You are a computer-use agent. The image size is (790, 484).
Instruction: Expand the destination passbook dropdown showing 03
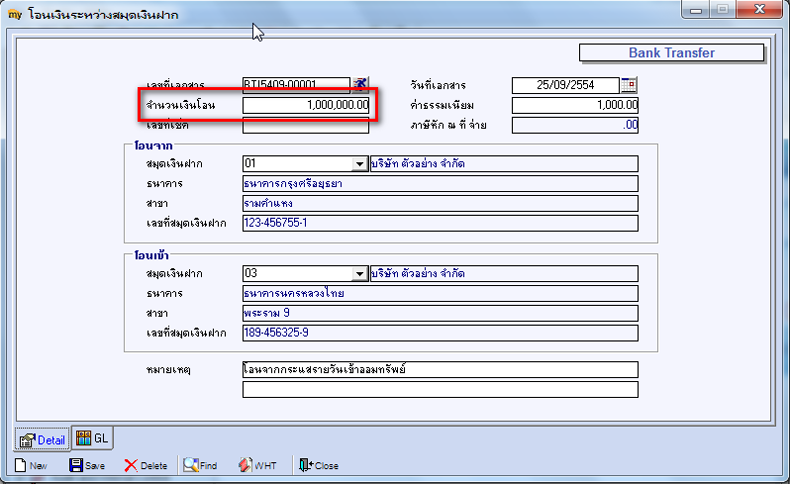point(359,273)
